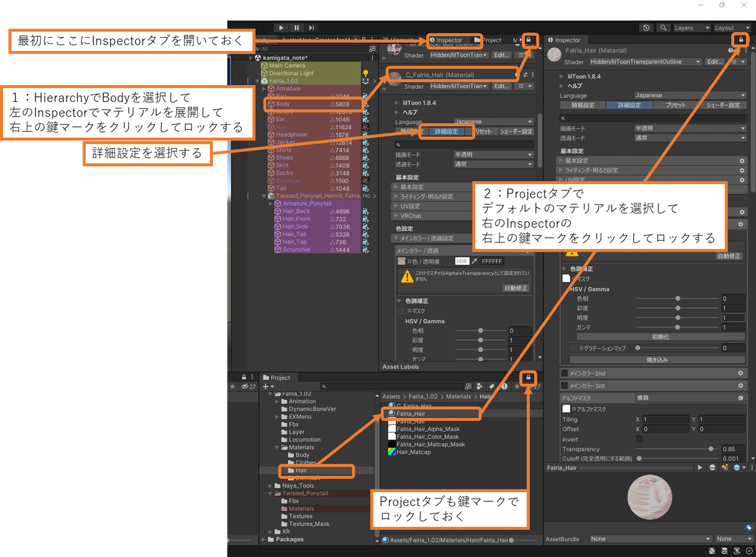The image size is (756, 557).
Task: Click the asset label tag icon
Action: click(748, 527)
